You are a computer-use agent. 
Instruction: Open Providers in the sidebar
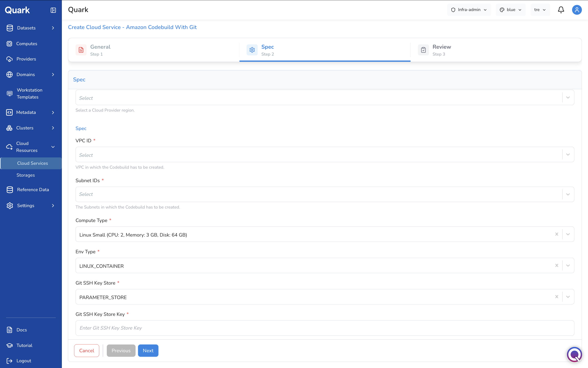(26, 59)
